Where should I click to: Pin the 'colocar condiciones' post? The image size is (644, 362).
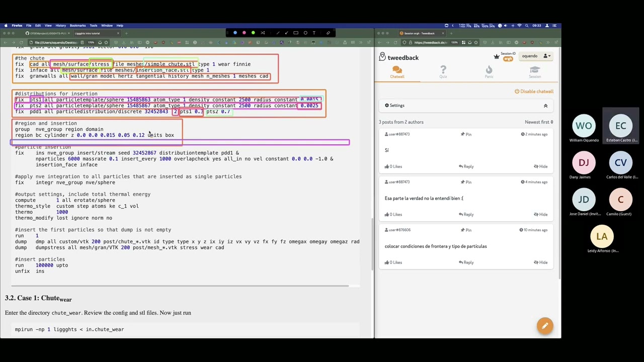(x=466, y=230)
